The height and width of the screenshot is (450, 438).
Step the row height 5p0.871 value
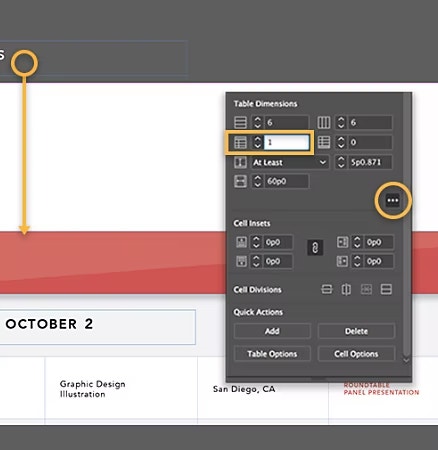341,162
